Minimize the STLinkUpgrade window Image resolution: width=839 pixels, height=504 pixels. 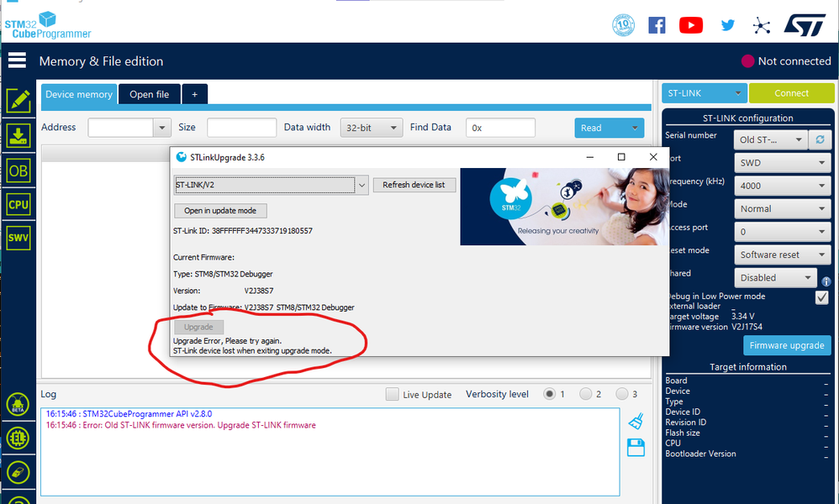[x=589, y=156]
